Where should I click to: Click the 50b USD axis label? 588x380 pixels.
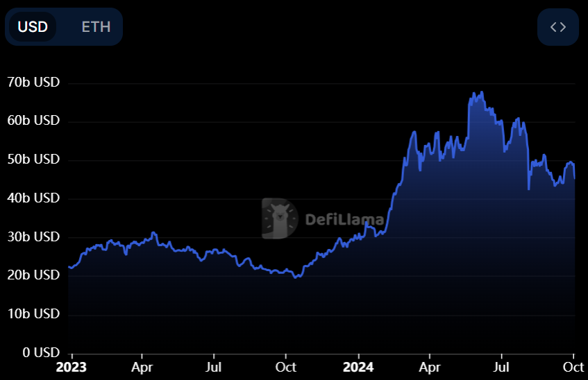32,159
